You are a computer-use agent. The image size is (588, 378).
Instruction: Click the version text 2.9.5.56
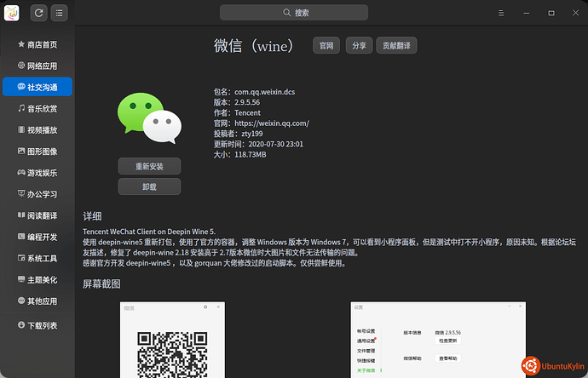point(247,102)
